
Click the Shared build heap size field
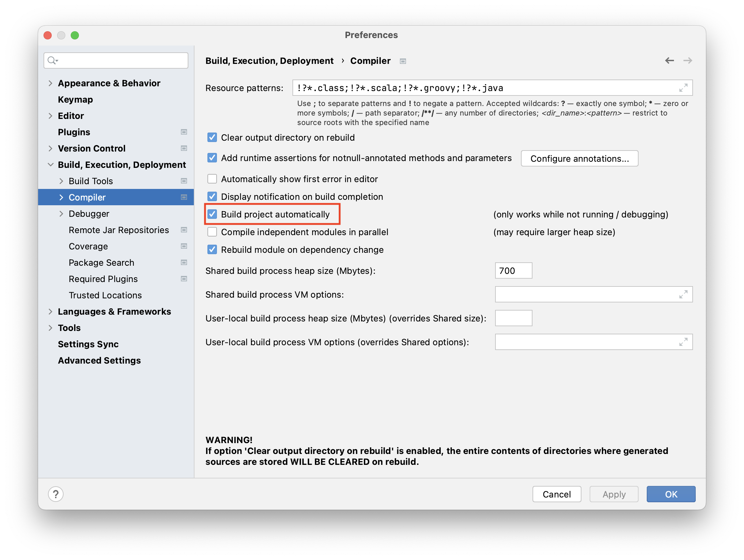(513, 271)
